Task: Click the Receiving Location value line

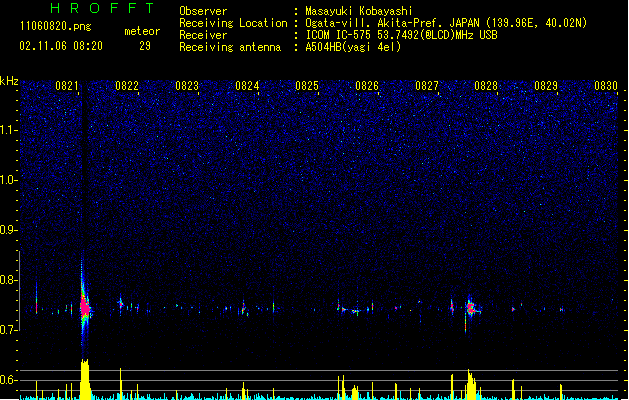Action: tap(446, 23)
